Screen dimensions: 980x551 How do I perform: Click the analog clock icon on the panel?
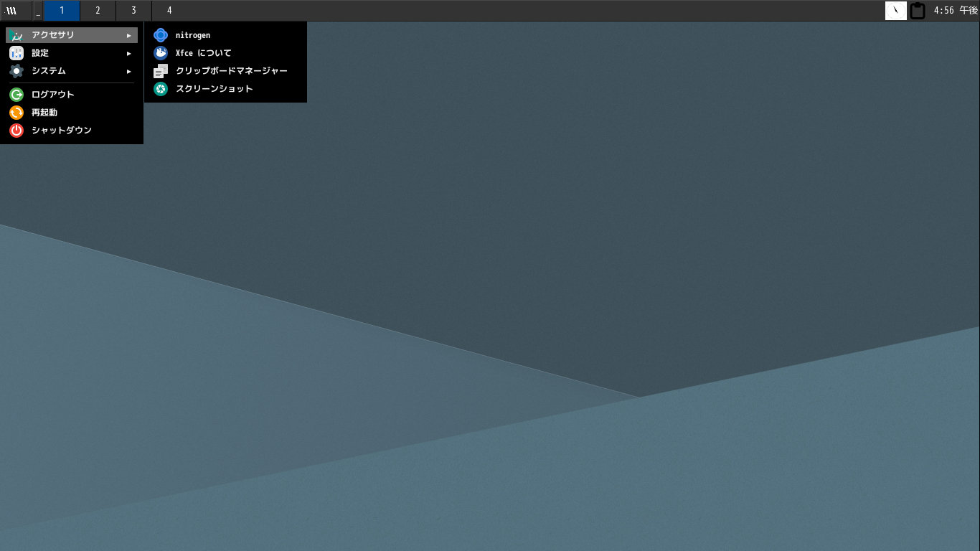point(896,11)
